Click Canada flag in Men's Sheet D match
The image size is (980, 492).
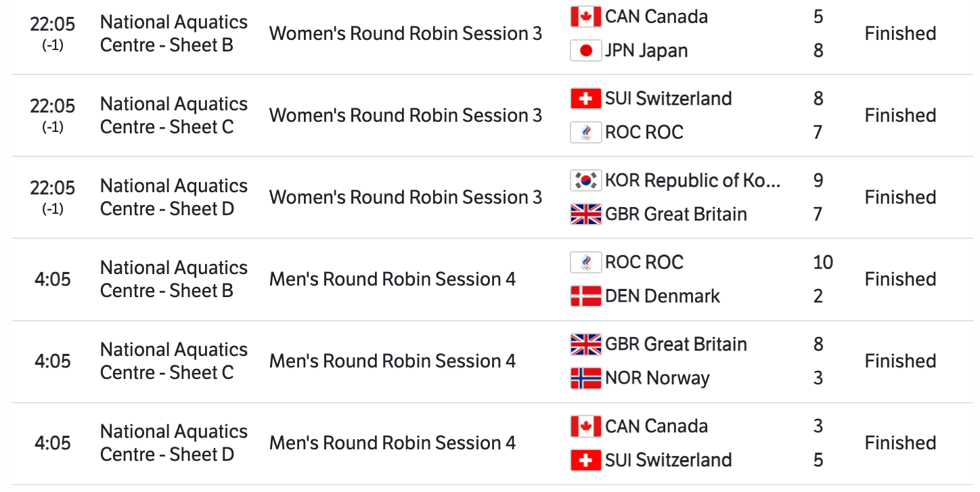click(x=585, y=426)
